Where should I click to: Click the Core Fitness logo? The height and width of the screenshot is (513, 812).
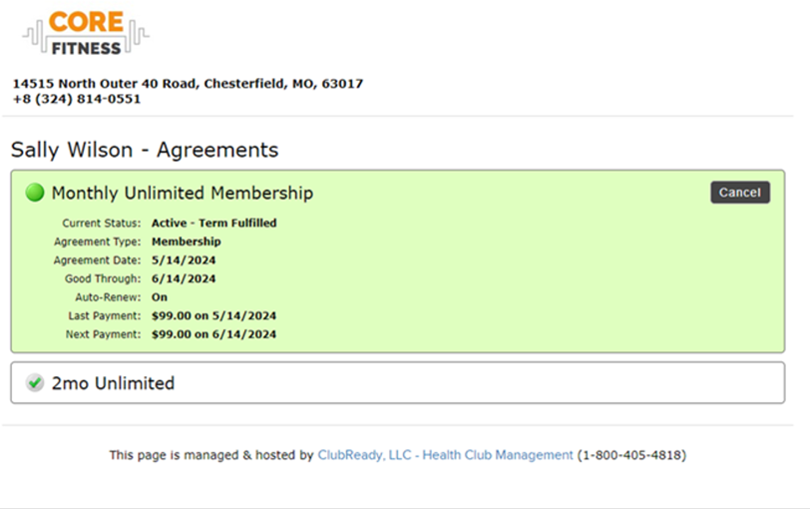click(86, 34)
